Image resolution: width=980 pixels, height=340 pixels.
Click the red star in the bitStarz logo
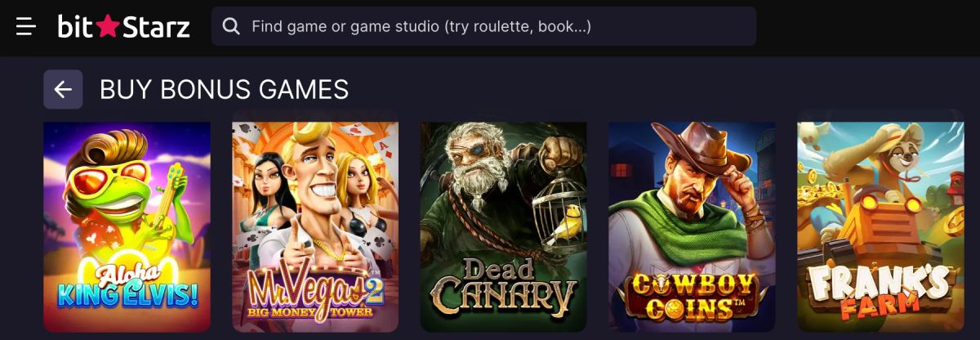pyautogui.click(x=108, y=28)
